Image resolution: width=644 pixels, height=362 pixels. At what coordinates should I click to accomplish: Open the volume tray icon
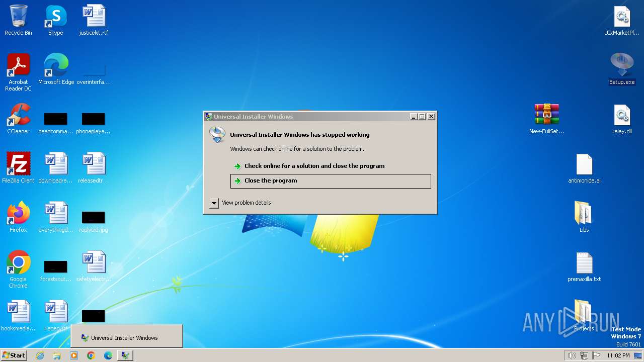[572, 355]
